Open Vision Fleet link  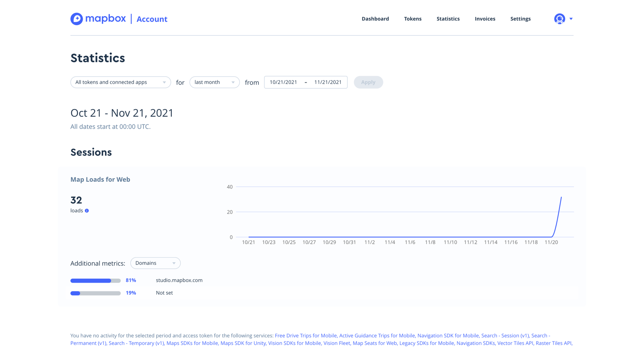point(336,343)
